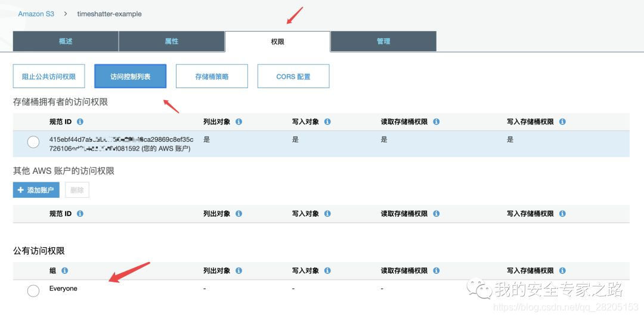Open the 管理 tab
Image resolution: width=644 pixels, height=318 pixels.
[383, 42]
